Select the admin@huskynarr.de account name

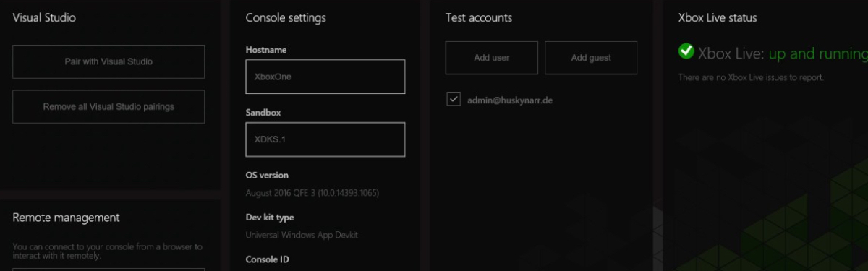click(x=510, y=100)
